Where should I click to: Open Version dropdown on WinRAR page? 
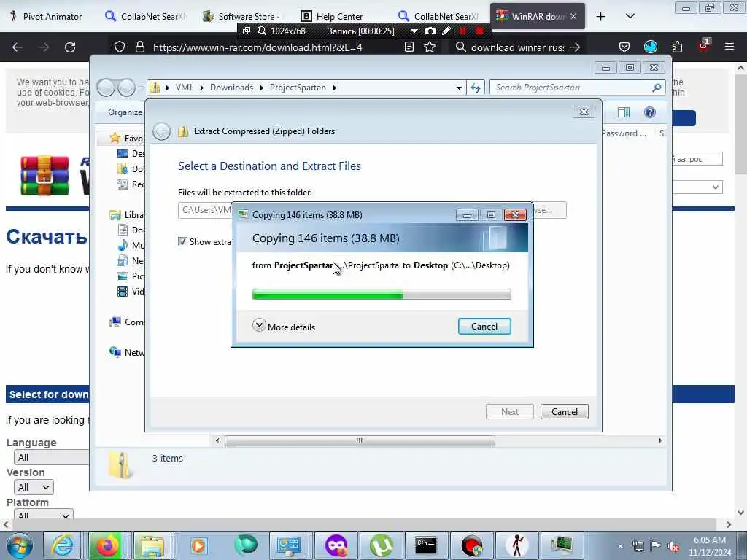(34, 487)
